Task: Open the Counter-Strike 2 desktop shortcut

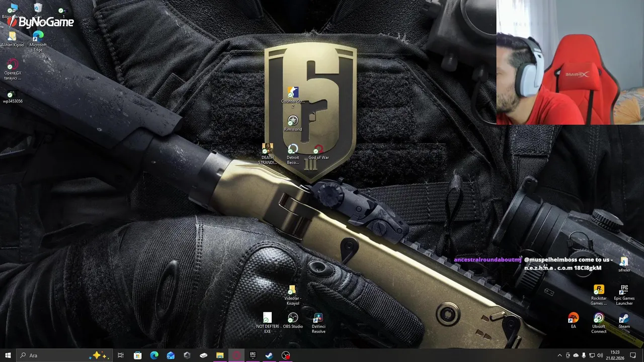Action: 293,97
